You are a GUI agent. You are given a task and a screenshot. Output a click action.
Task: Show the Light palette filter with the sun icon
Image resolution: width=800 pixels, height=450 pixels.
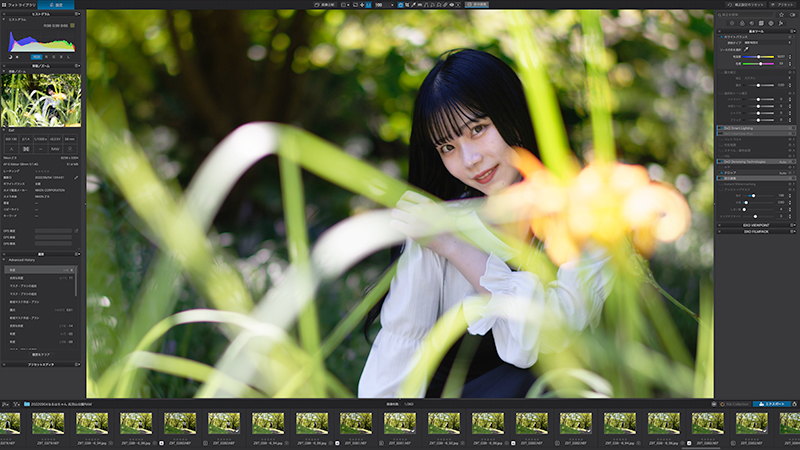tap(732, 23)
